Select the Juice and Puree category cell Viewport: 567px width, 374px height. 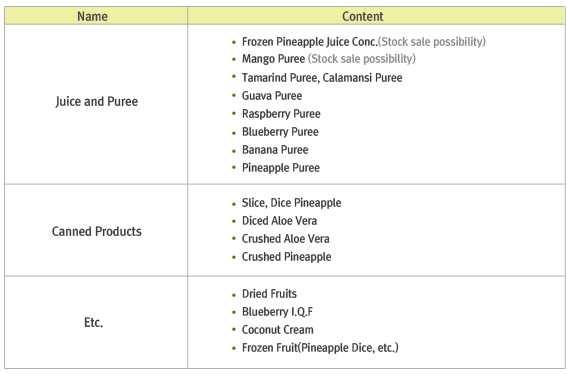coord(96,105)
